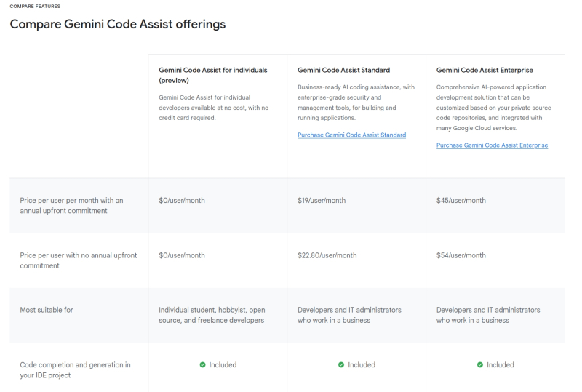Viewport: 582px width, 392px height.
Task: Click the Standard plan's business-ready description text
Action: pos(356,103)
